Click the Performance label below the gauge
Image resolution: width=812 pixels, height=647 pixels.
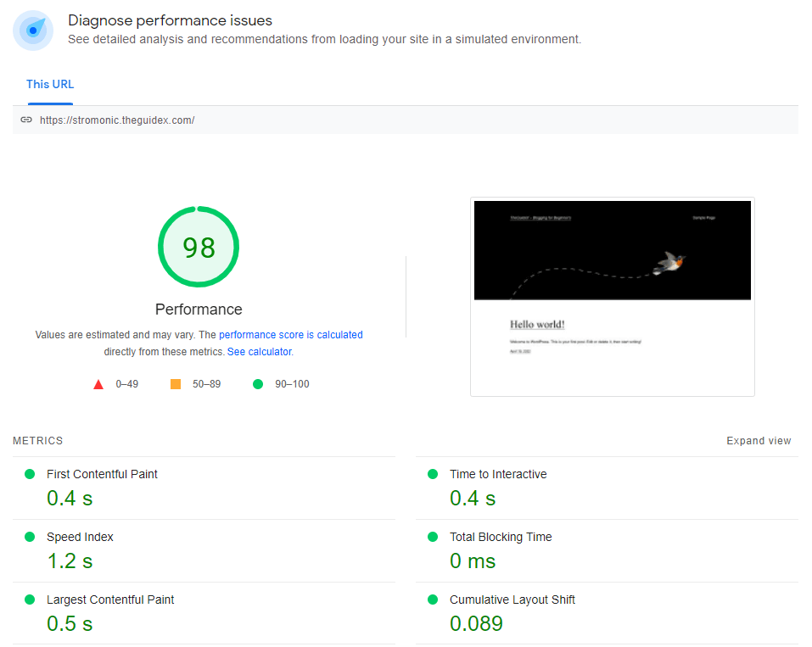tap(198, 309)
